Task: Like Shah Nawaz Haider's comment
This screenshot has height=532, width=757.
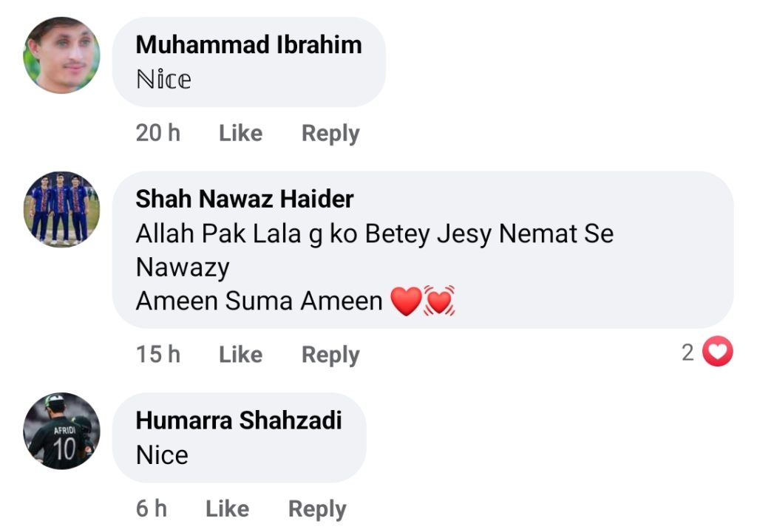Action: pos(240,355)
